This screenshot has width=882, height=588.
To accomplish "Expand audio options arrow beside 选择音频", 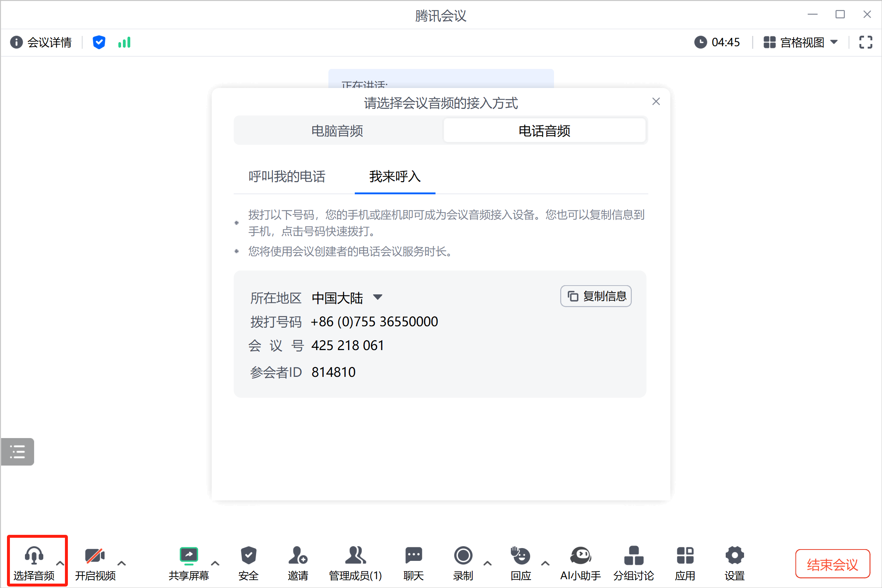I will 60,563.
